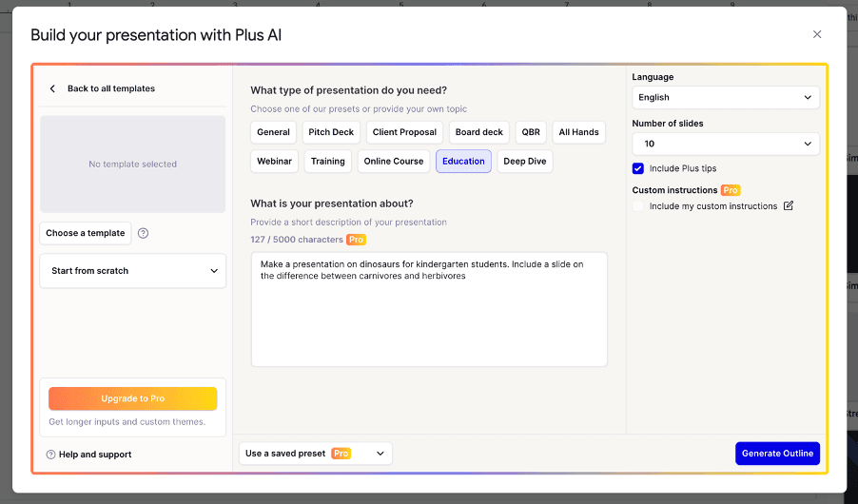Toggle the Include Plus tips checkbox
Viewport: 858px width, 504px height.
tap(638, 168)
